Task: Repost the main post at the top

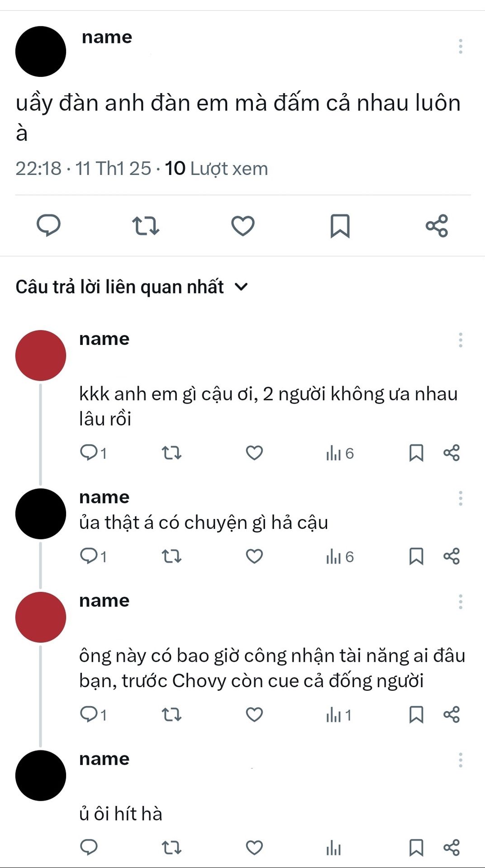Action: (146, 226)
